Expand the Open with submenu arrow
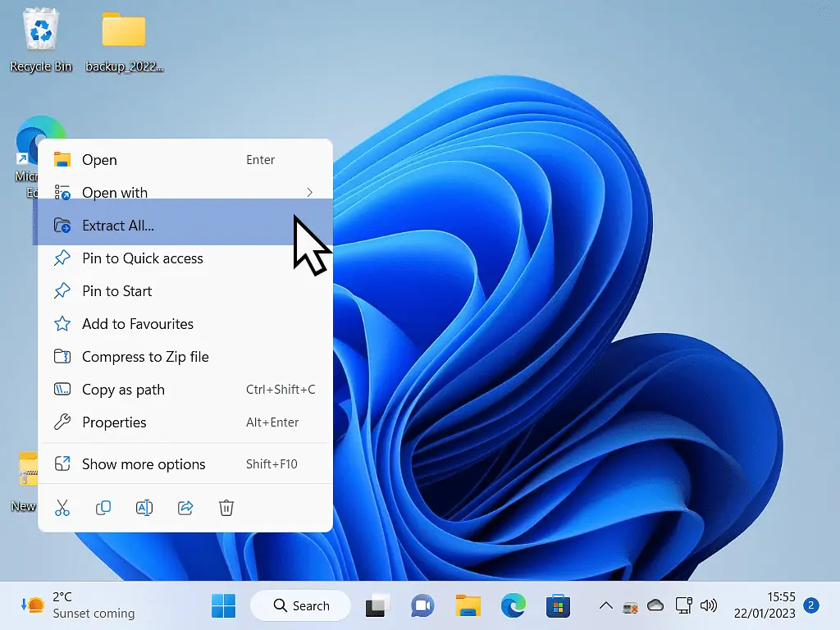This screenshot has width=840, height=630. [x=309, y=192]
